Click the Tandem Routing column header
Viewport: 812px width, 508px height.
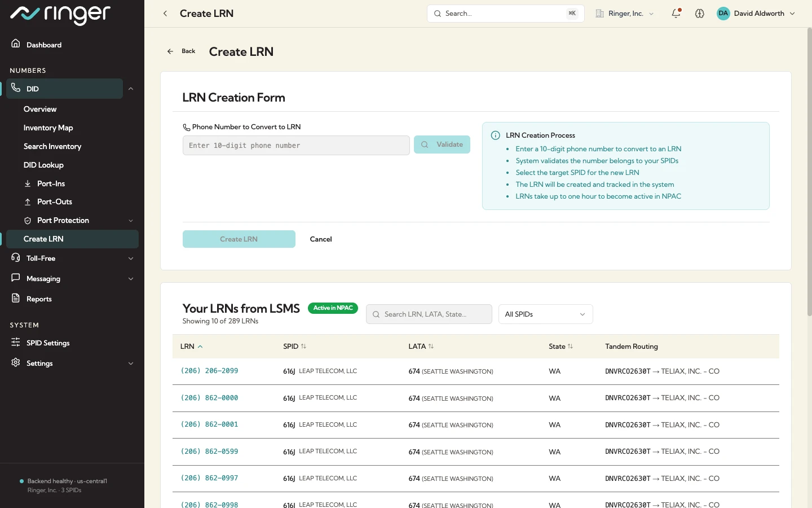[x=632, y=347]
